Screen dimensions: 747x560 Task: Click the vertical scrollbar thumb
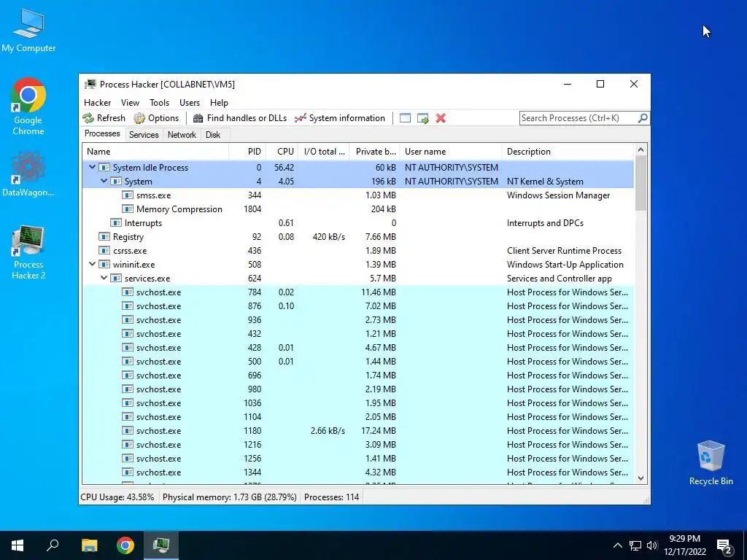point(640,183)
